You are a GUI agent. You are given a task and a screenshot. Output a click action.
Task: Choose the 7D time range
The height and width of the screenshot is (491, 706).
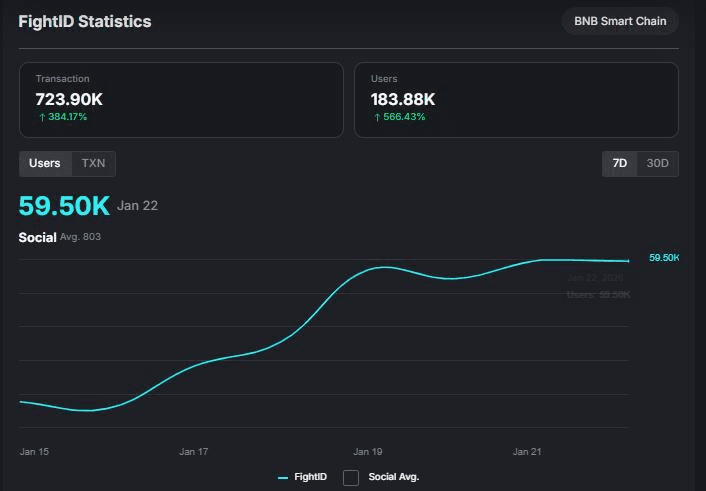(620, 163)
